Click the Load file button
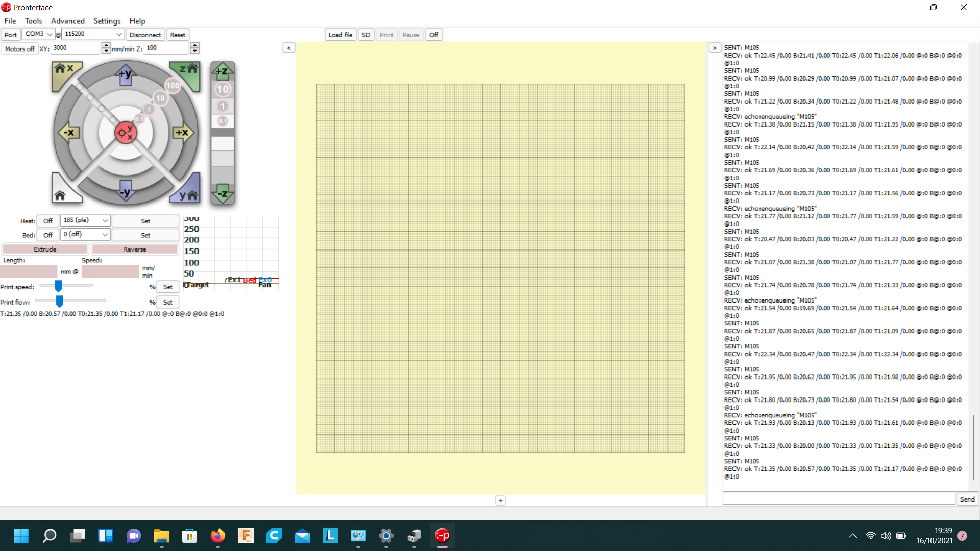 click(x=340, y=35)
